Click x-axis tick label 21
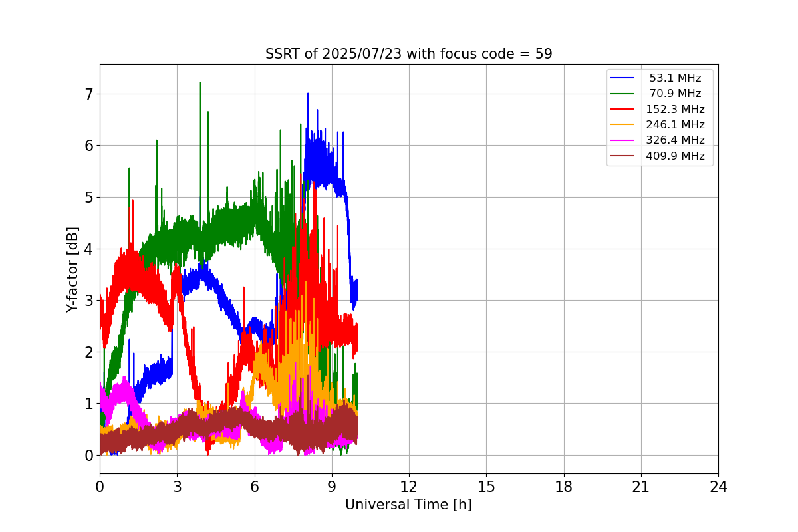 pyautogui.click(x=641, y=487)
